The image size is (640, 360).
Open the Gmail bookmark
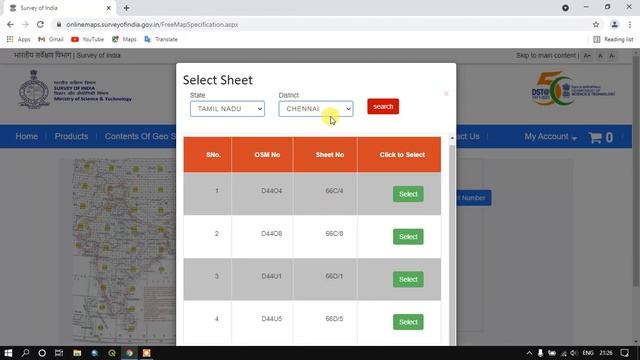coord(51,39)
